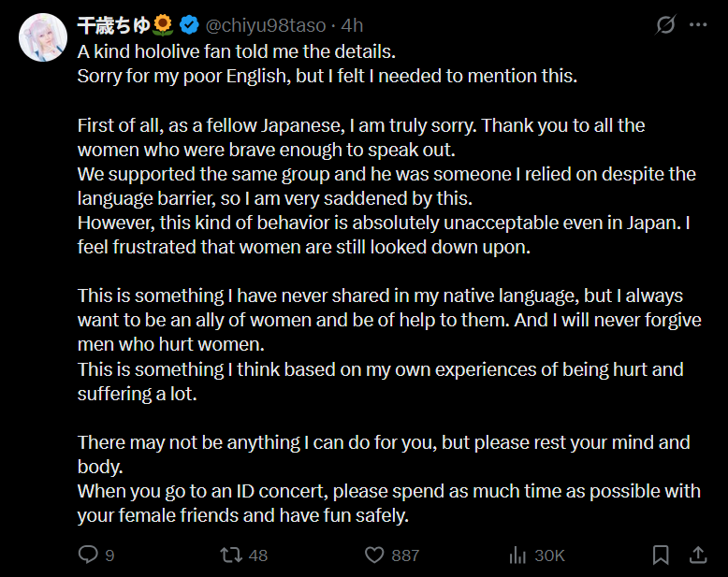Click the line mentioning 'ID concert'

388,491
